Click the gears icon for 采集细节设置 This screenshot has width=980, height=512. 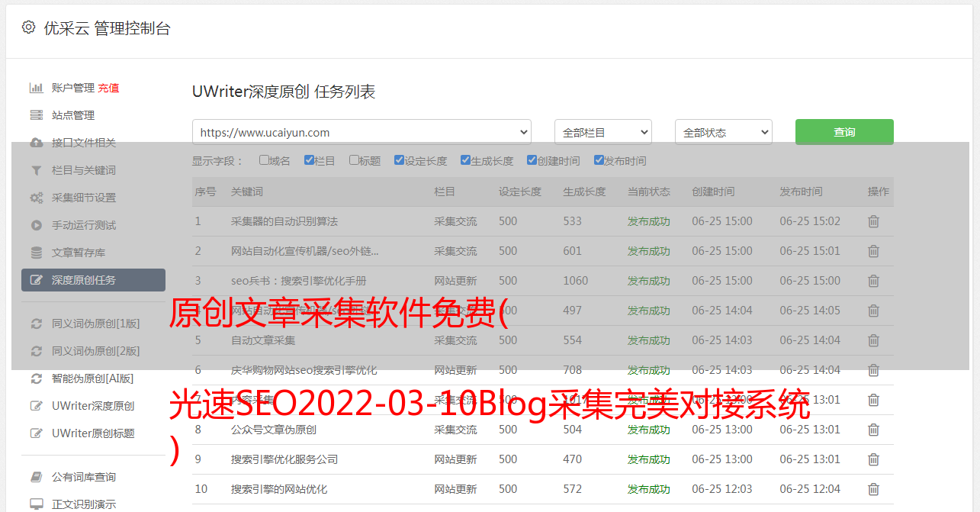[x=36, y=198]
